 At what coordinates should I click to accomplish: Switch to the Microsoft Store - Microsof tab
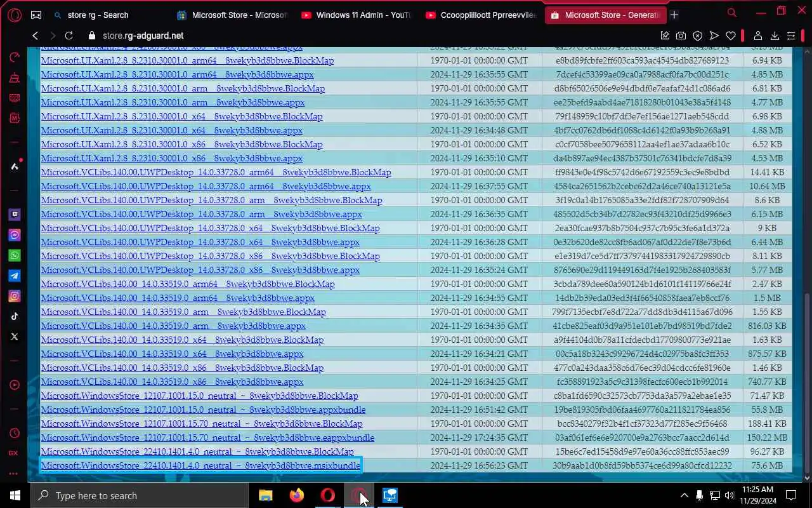[x=232, y=15]
